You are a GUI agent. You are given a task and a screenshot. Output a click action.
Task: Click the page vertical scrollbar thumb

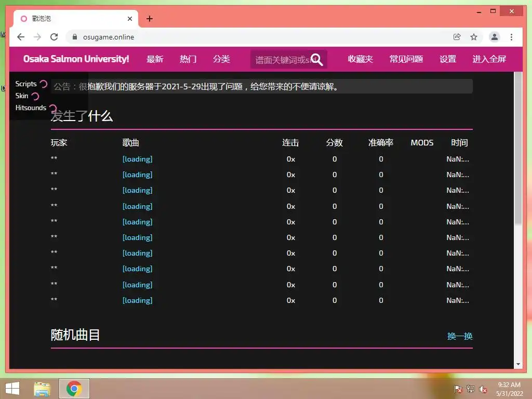click(518, 148)
